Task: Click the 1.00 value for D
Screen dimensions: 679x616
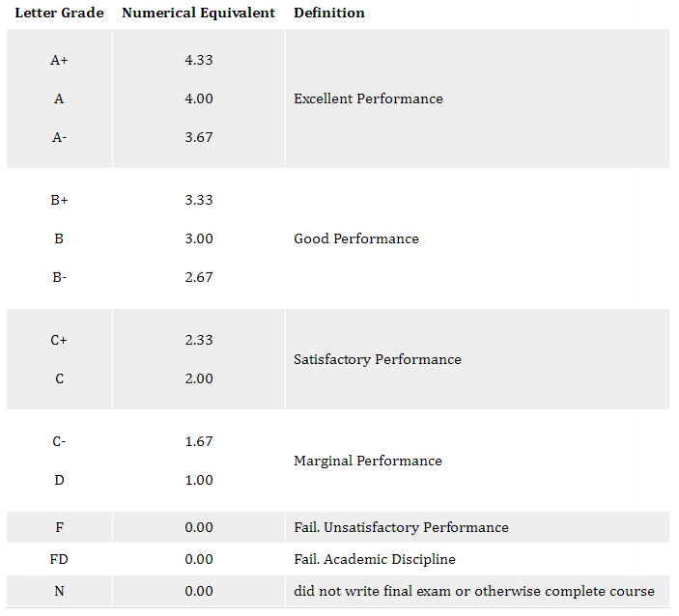Action: click(x=199, y=480)
